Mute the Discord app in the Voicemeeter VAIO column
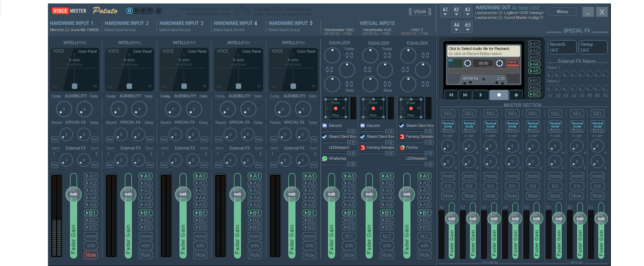 (x=353, y=131)
